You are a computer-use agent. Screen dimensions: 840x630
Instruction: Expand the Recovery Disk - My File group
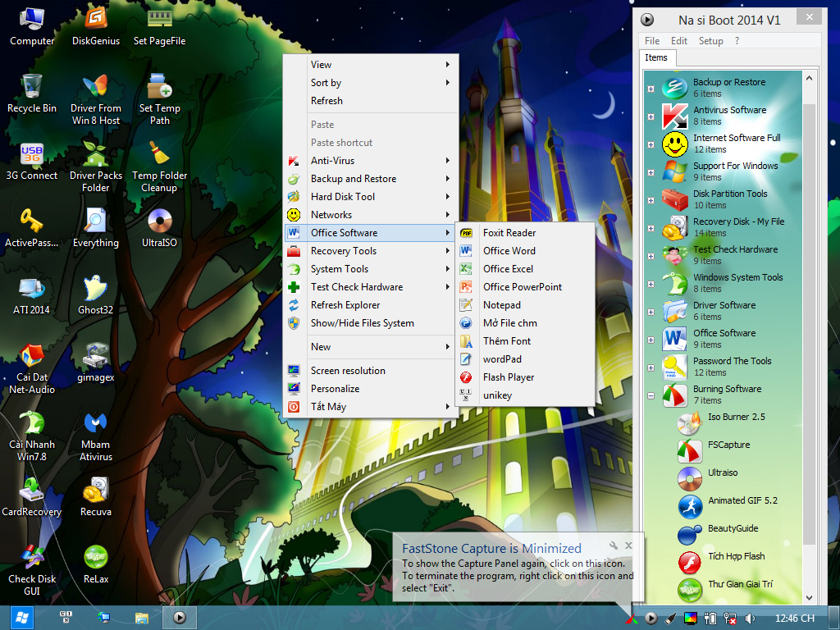pos(651,228)
